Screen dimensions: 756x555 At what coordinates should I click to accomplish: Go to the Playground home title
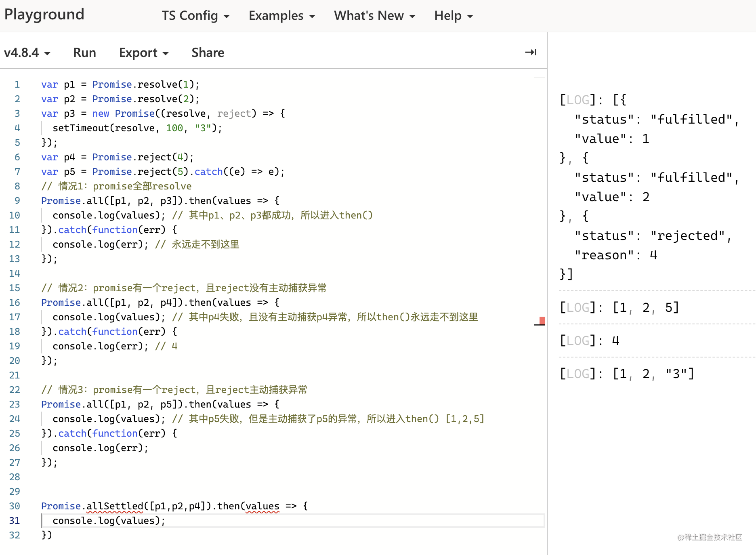pos(44,15)
